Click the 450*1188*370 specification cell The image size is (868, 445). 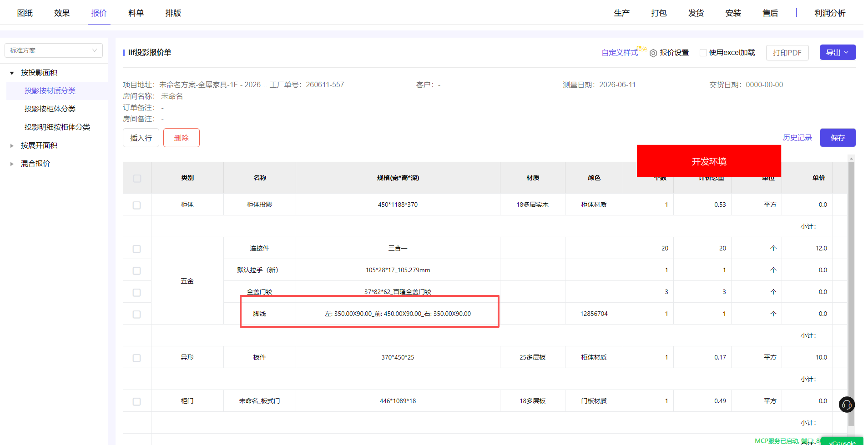[x=398, y=205]
